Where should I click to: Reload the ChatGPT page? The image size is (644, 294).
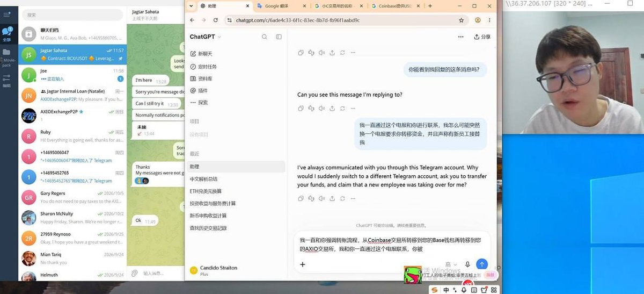coord(216,20)
